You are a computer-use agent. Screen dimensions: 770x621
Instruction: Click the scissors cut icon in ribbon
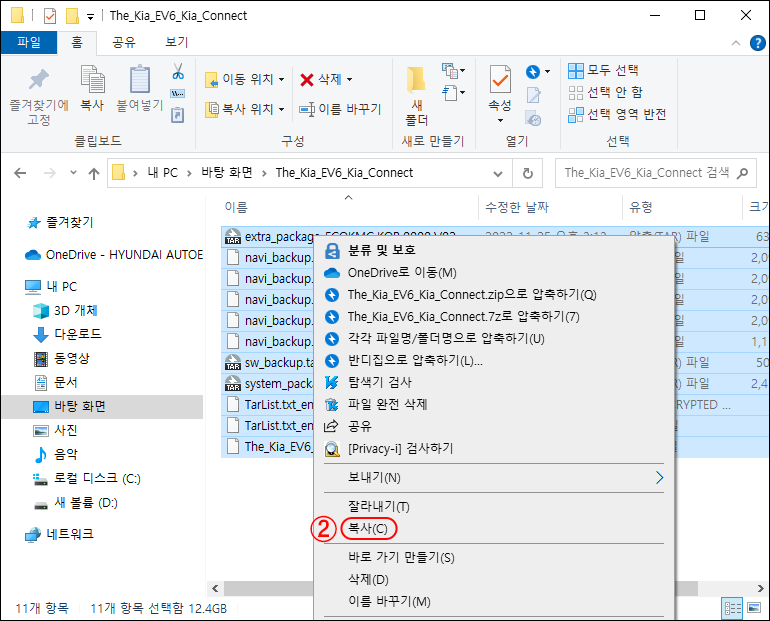178,71
